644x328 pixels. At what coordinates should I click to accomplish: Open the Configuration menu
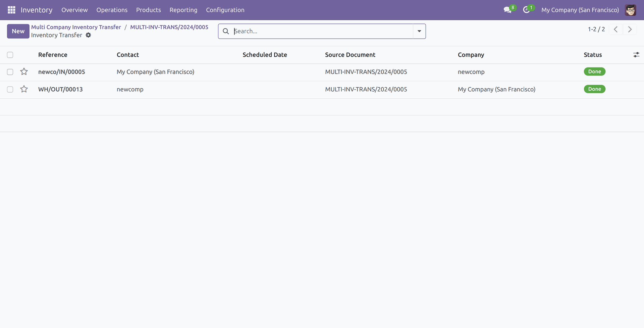(x=225, y=10)
